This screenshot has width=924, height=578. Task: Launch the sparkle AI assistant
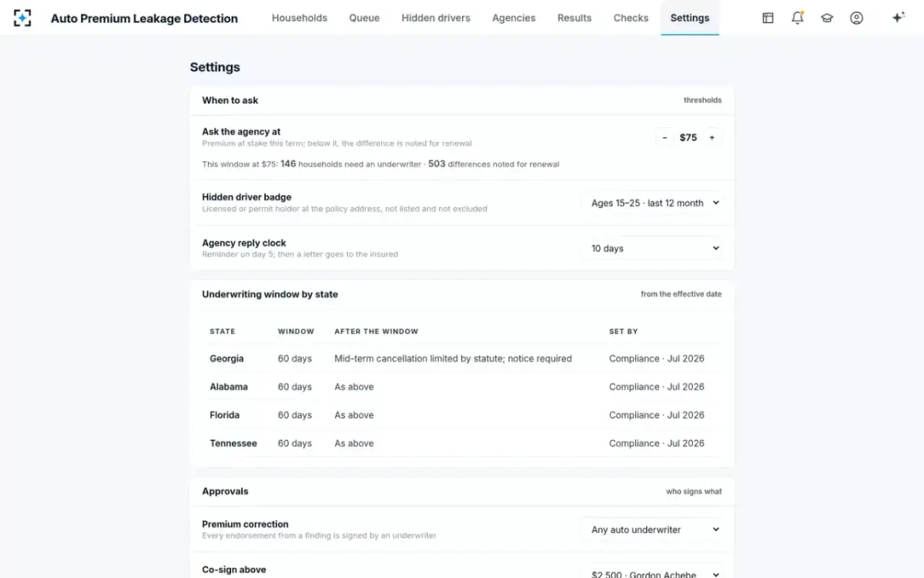click(898, 18)
